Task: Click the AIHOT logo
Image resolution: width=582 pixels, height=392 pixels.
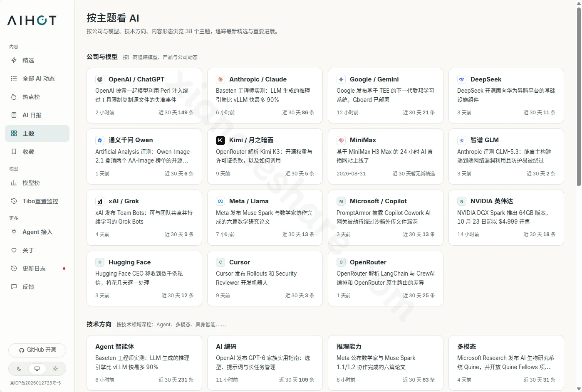Action: point(32,20)
